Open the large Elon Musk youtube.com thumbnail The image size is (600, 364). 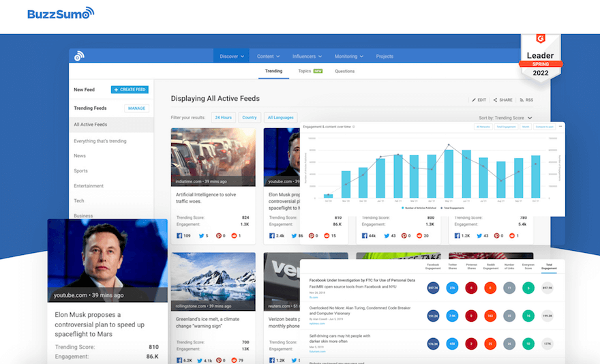pos(108,260)
